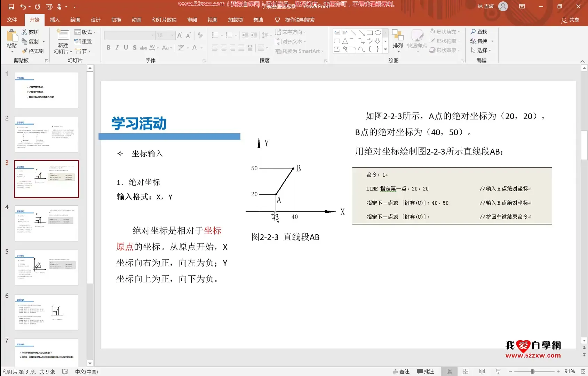Click the 排列 (Arrange) icon

coord(398,41)
